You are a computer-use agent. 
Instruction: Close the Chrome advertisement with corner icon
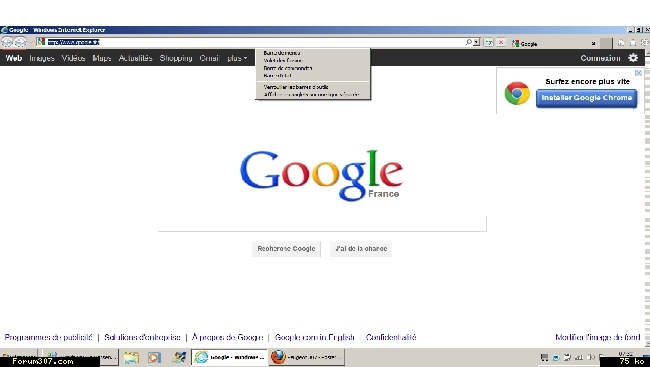click(638, 73)
